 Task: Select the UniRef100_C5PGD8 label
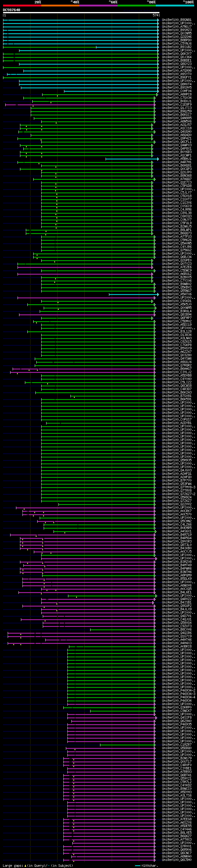pos(177,186)
